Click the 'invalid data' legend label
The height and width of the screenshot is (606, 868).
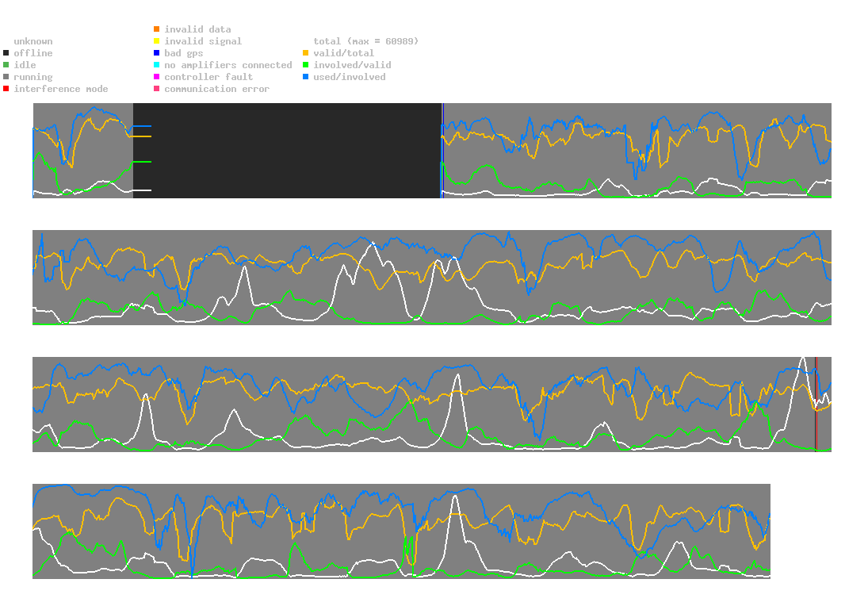point(197,29)
